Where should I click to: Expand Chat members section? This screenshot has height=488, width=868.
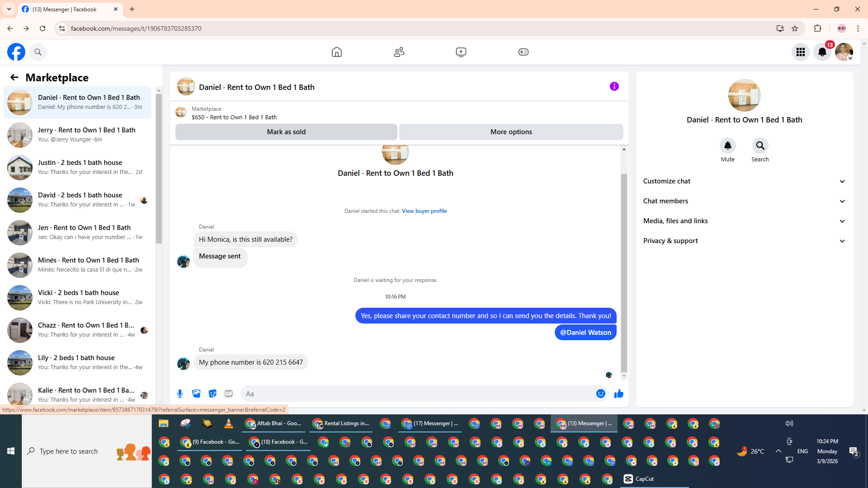click(x=744, y=201)
